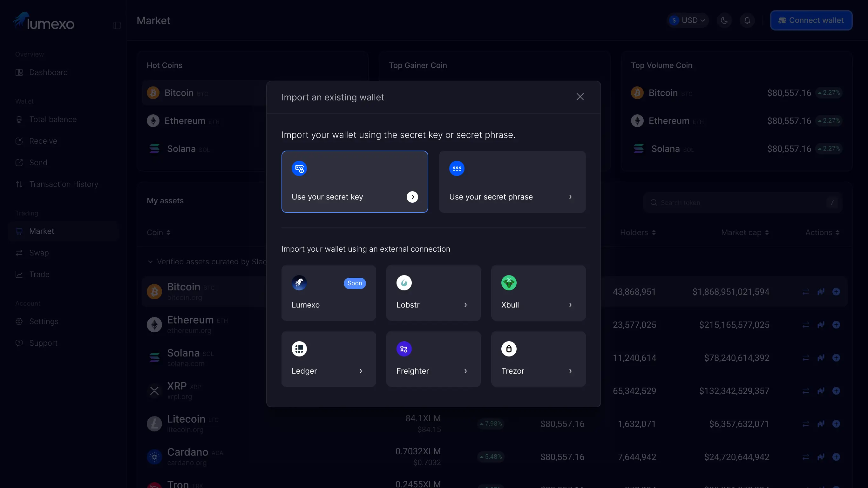Open Bitcoin in Top Volume Coin
868x488 pixels.
(736, 93)
